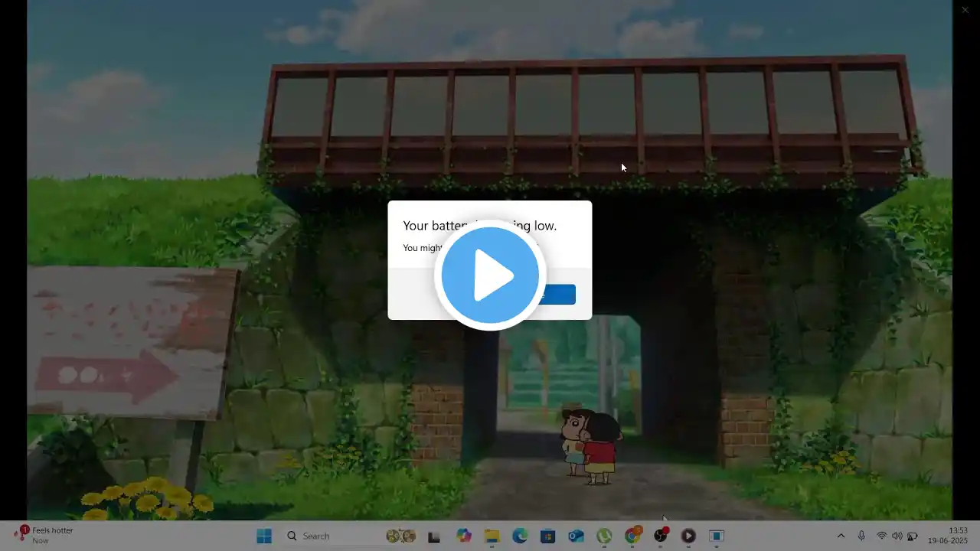
Task: Open OBS Studio from the taskbar
Action: tap(661, 536)
